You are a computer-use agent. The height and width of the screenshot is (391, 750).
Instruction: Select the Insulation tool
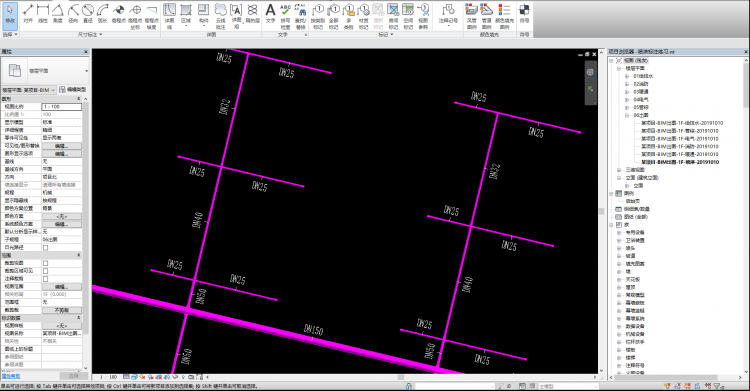click(253, 13)
